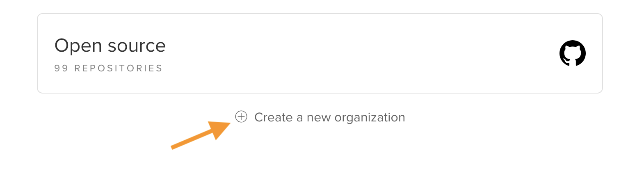
Task: Choose the Open source organization title
Action: point(110,46)
